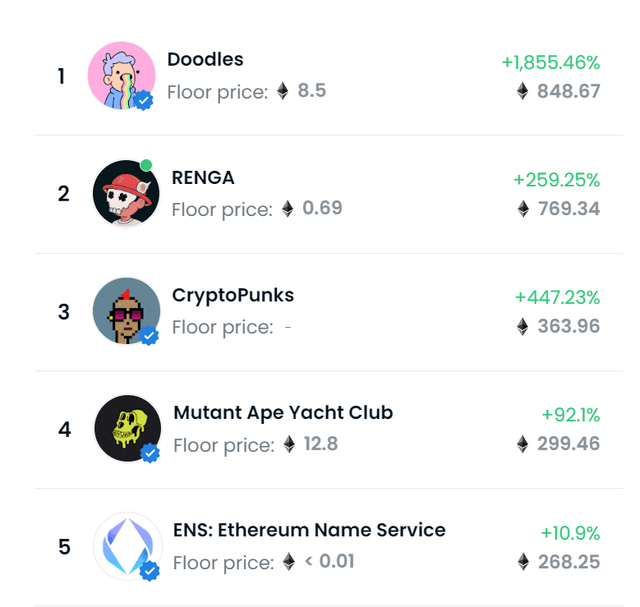This screenshot has width=640, height=607.
Task: Click the ENS logo avatar
Action: click(x=127, y=546)
